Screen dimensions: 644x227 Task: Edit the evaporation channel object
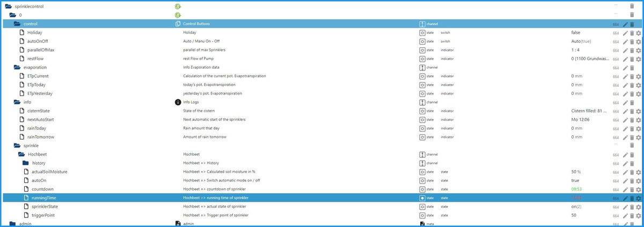[625, 68]
